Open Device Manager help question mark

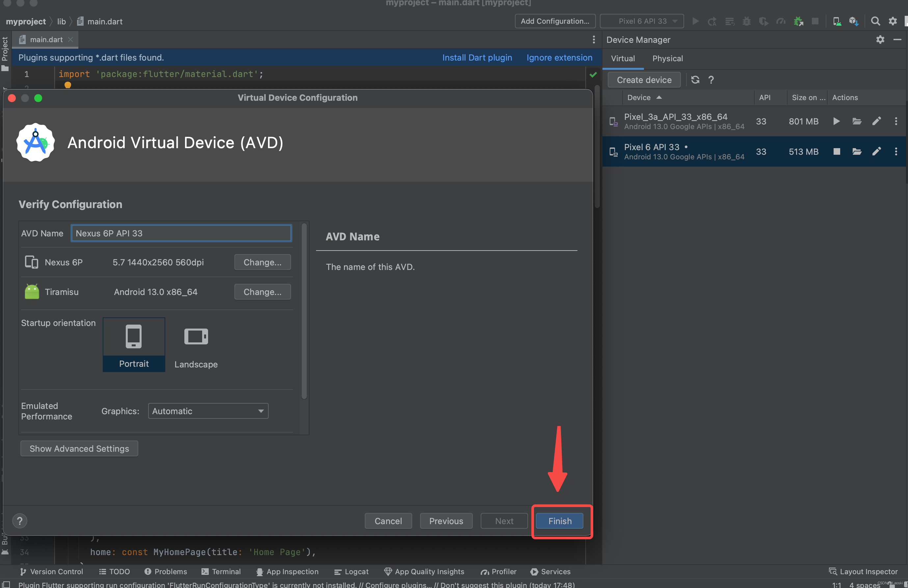pos(711,80)
